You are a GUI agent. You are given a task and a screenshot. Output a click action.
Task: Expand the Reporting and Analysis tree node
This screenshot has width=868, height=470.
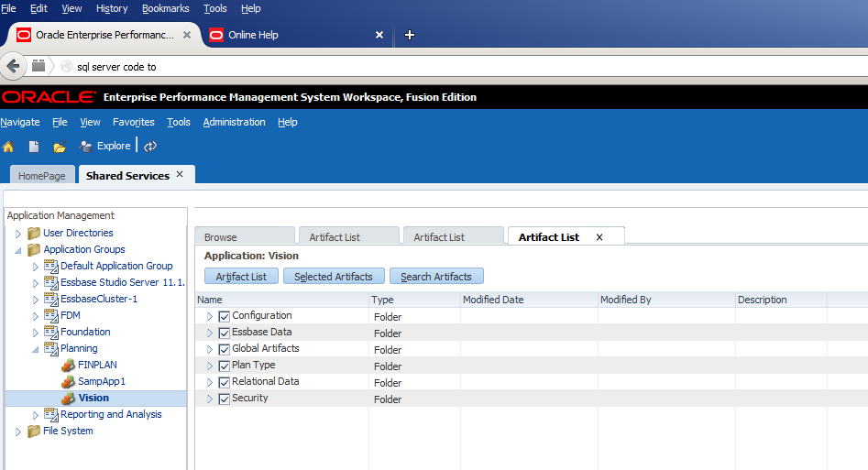36,415
